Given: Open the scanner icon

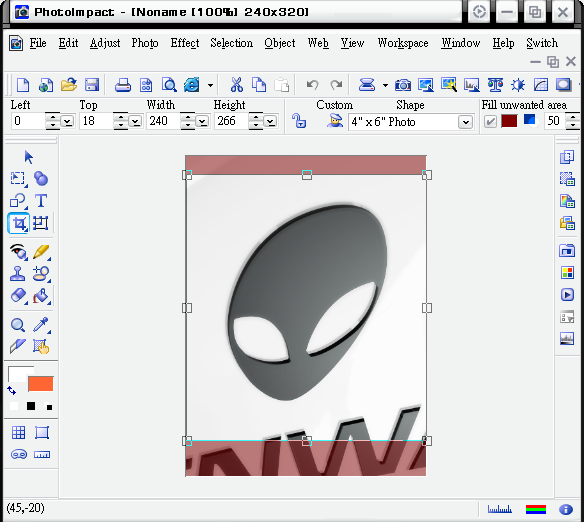Looking at the screenshot, I should 366,85.
